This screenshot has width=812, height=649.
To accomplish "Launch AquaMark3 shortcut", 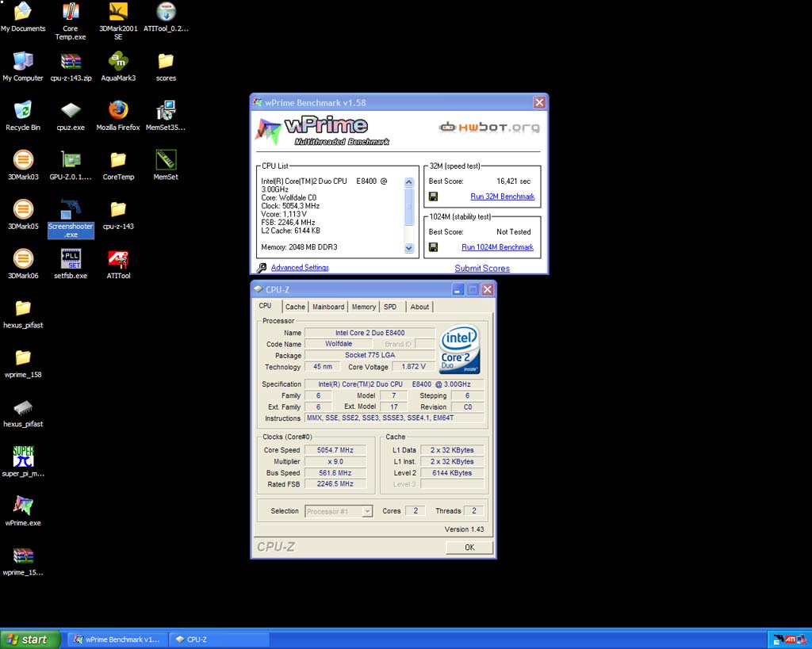I will tap(118, 67).
